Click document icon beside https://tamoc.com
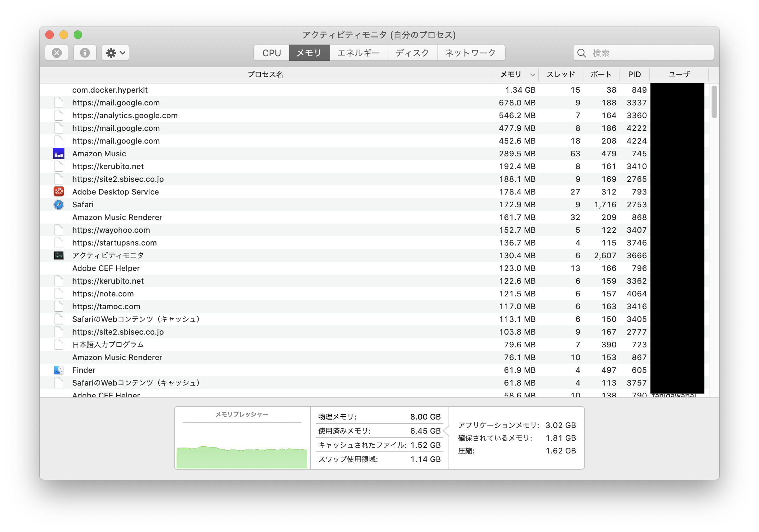759x532 pixels. click(x=59, y=306)
